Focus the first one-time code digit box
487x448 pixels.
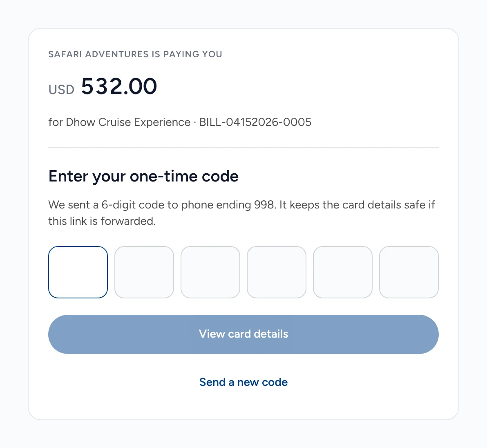click(78, 272)
